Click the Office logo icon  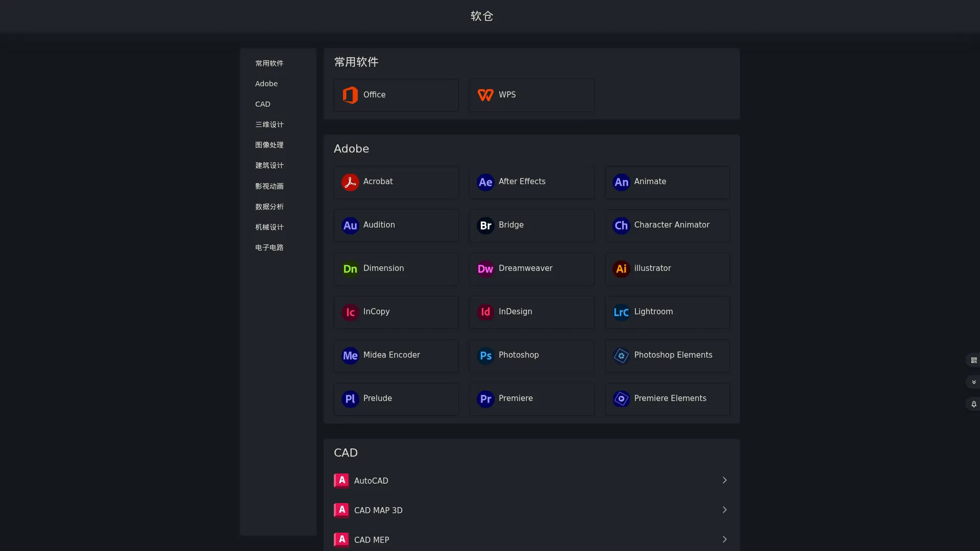350,95
